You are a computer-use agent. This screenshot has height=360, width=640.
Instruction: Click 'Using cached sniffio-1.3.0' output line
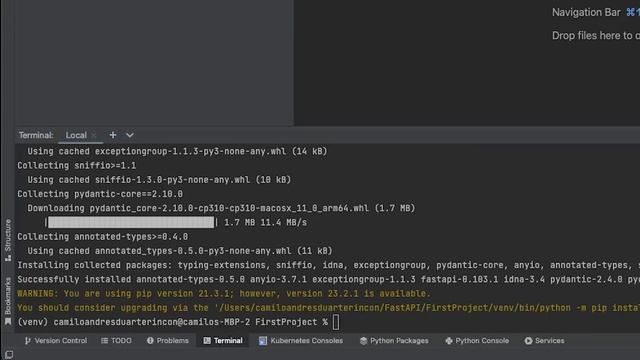point(159,180)
